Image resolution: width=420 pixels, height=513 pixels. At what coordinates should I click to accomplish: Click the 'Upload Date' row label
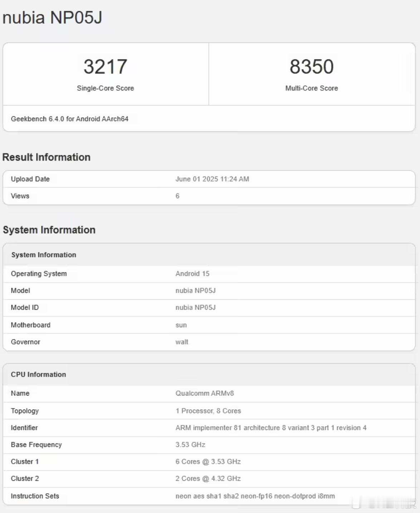(30, 179)
